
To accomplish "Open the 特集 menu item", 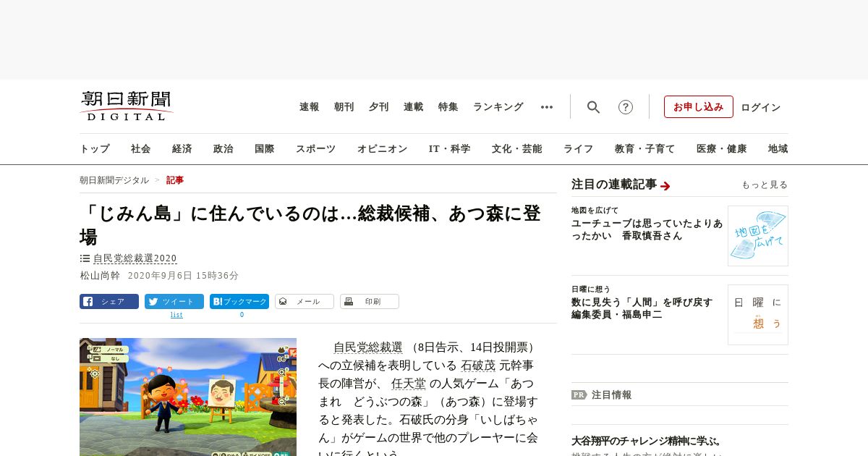I will click(x=448, y=107).
